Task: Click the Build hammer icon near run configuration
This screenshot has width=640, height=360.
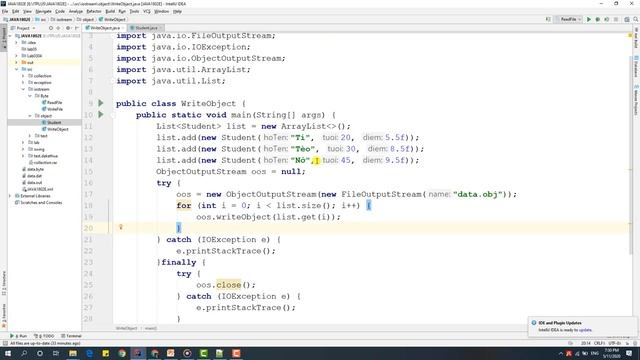Action: (548, 19)
